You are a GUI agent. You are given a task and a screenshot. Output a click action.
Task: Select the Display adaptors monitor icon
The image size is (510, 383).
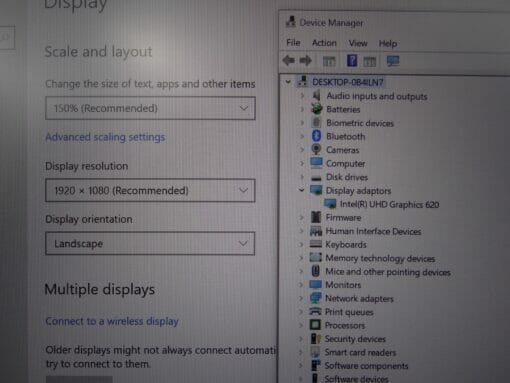click(316, 190)
